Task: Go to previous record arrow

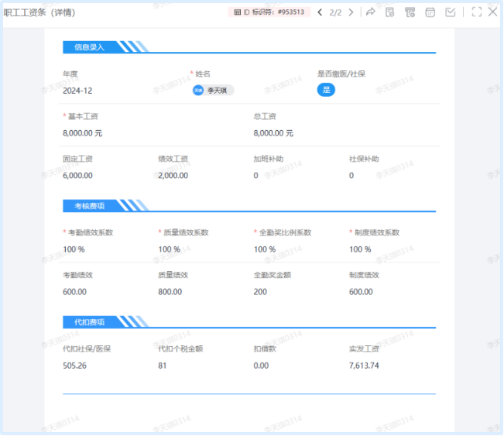Action: coord(320,12)
